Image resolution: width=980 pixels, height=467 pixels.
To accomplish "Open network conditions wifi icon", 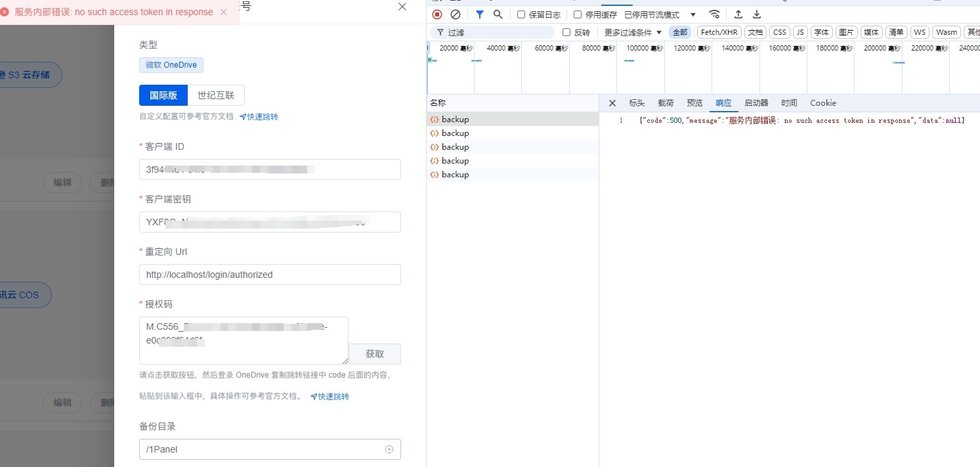I will (x=715, y=14).
